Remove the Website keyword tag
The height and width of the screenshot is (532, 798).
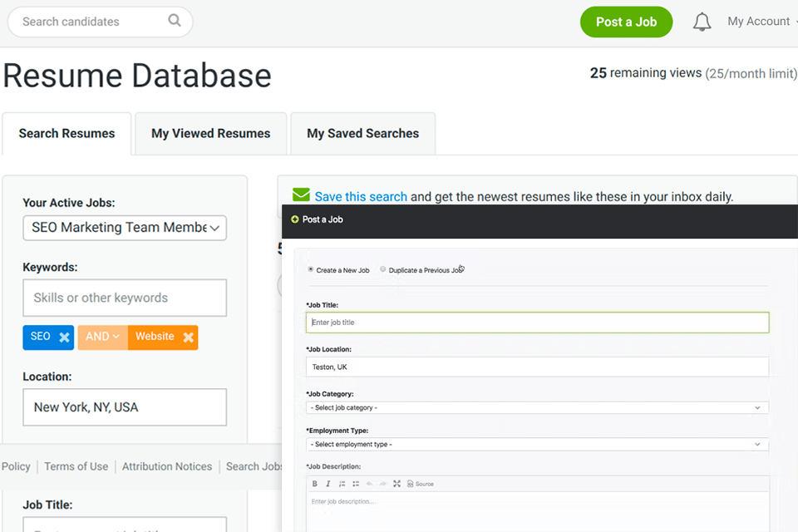[x=188, y=337]
